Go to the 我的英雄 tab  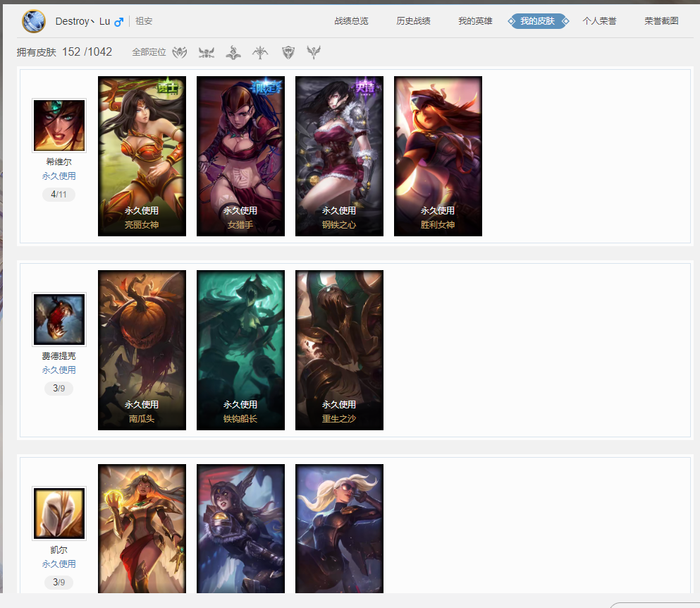tap(475, 21)
